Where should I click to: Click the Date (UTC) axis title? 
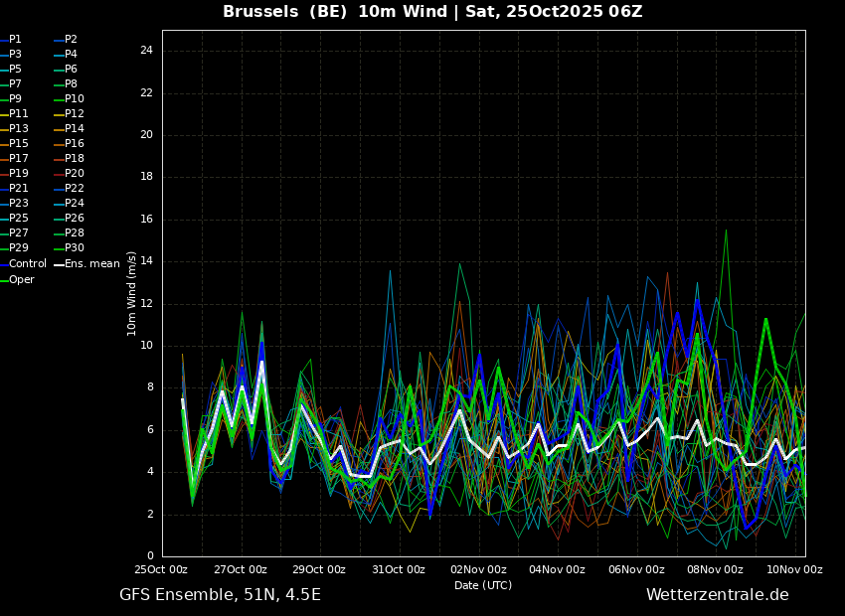483,585
